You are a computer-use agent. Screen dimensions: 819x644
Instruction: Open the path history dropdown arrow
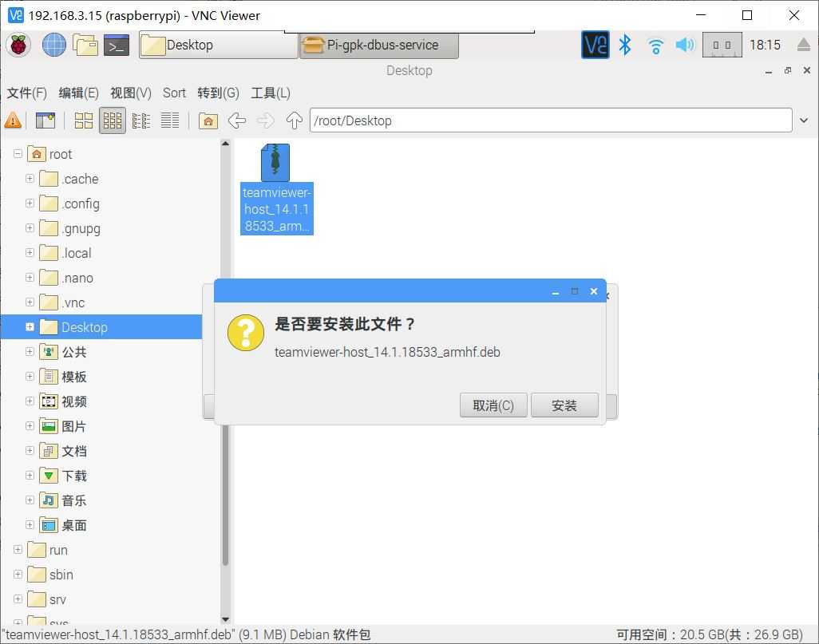click(804, 121)
